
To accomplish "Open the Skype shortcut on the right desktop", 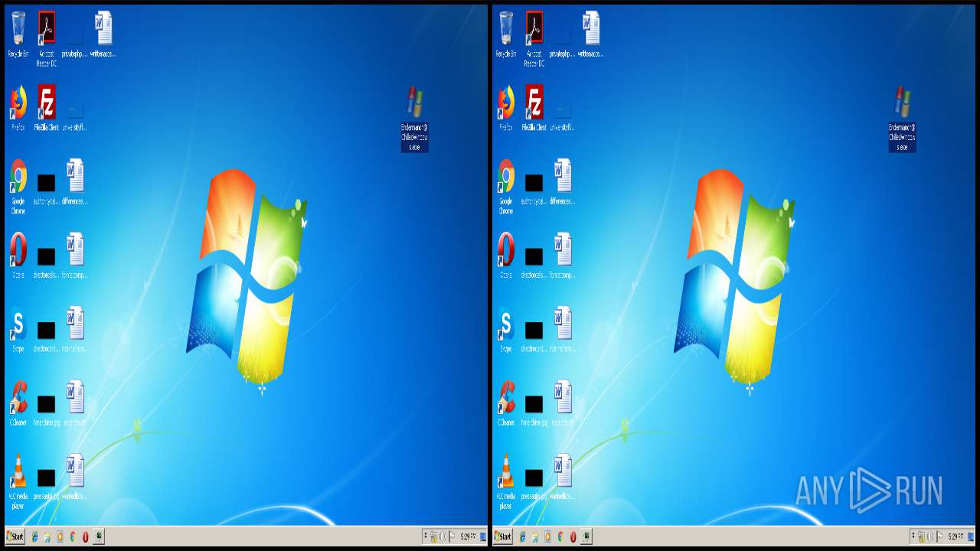I will click(506, 329).
